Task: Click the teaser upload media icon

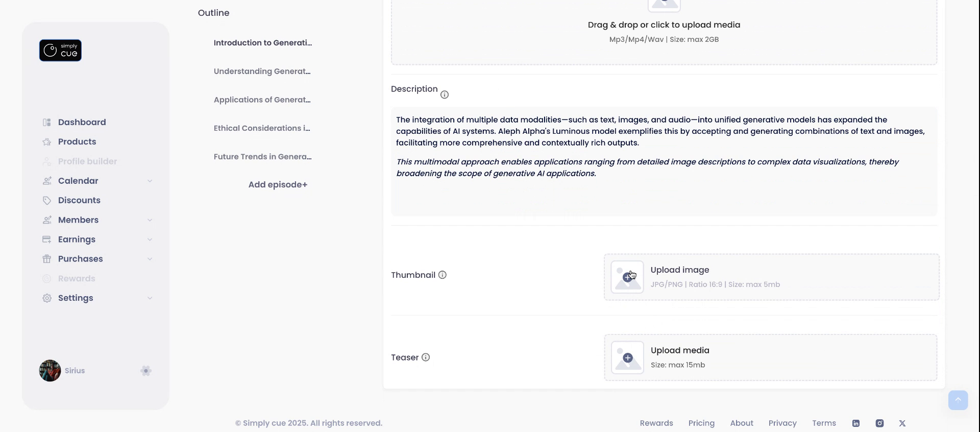Action: tap(627, 358)
